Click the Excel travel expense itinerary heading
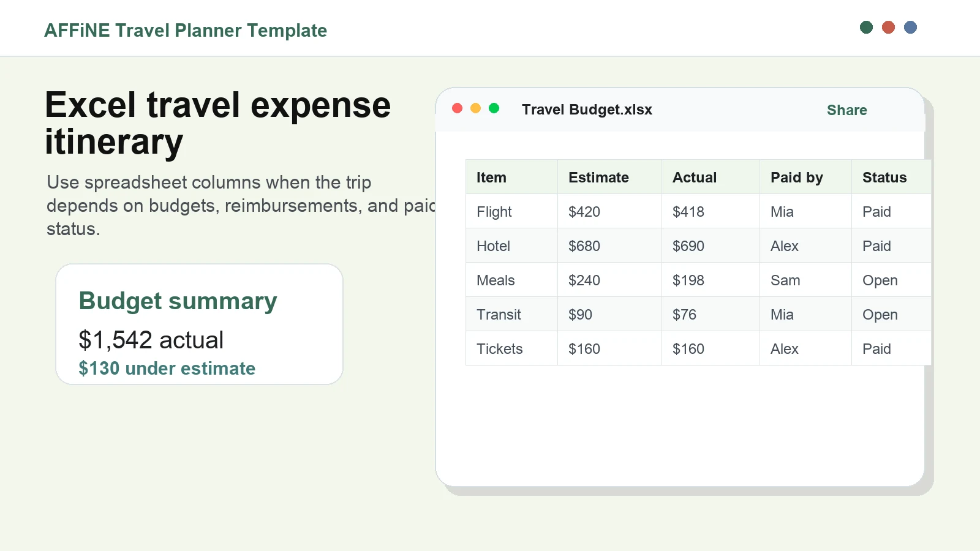Screen dimensions: 980x551 (x=217, y=124)
